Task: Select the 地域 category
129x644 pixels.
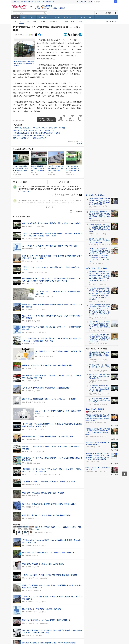Action: (80, 22)
